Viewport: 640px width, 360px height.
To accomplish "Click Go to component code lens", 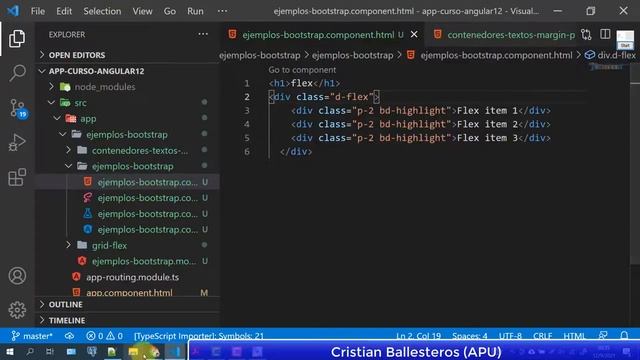I will (x=302, y=70).
